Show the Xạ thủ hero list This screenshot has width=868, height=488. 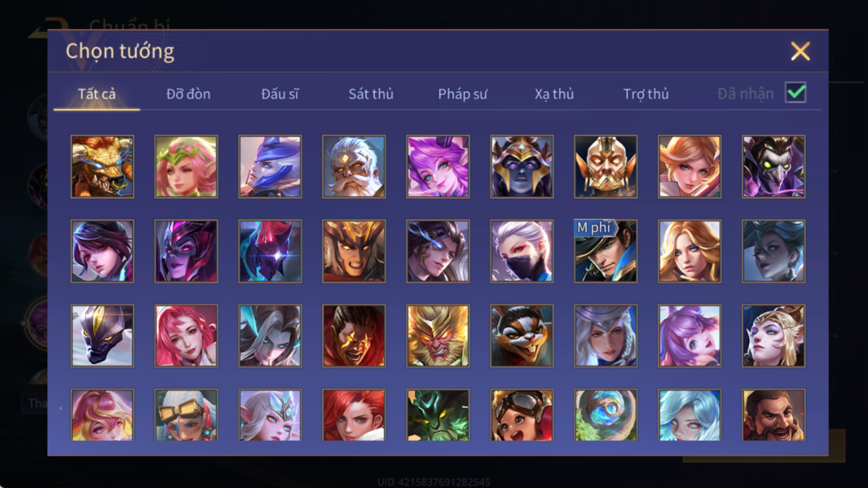point(554,94)
